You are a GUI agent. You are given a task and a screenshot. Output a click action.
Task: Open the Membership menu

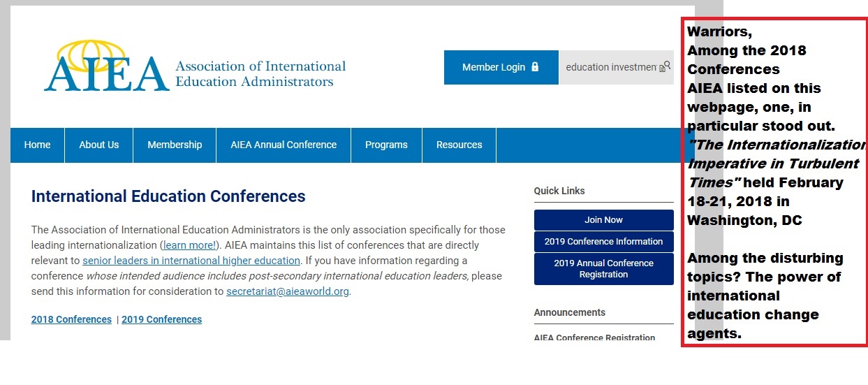175,145
